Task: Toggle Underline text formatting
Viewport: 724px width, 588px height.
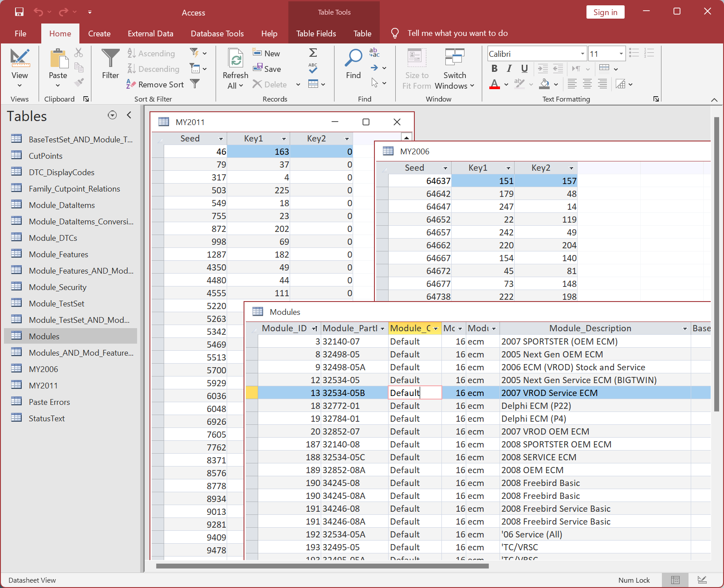Action: 524,68
